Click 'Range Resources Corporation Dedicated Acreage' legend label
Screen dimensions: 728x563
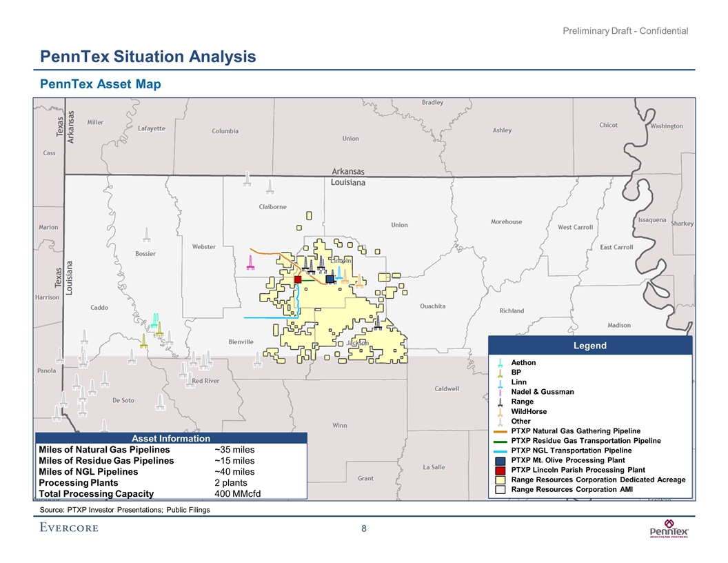(598, 480)
